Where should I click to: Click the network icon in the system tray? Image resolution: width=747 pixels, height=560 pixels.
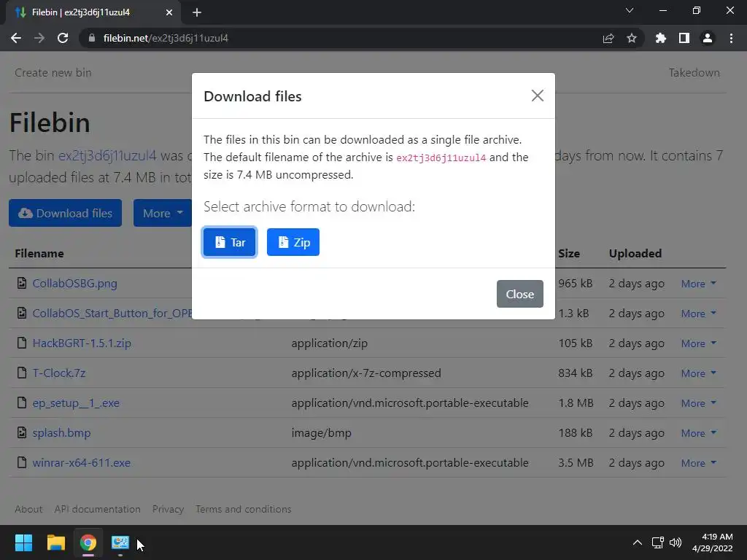click(658, 542)
